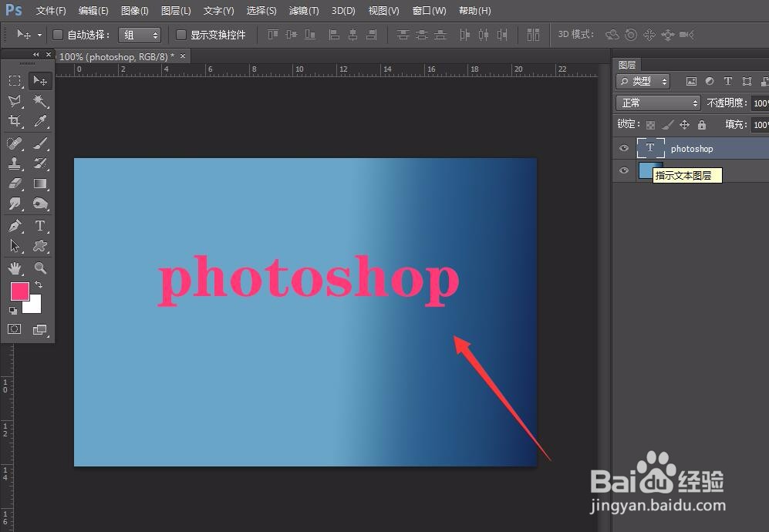Viewport: 769px width, 532px height.
Task: Toggle filter for type layers
Action: 728,82
